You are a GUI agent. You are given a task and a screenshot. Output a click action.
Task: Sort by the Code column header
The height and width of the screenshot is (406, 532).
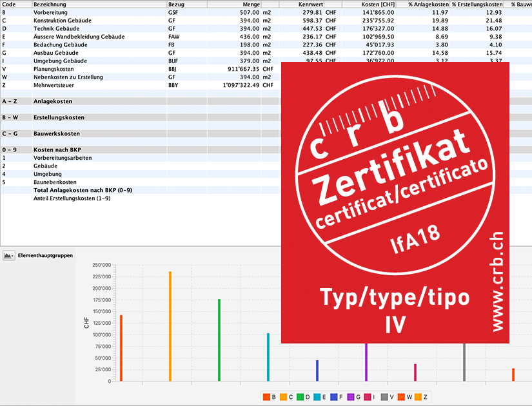(16, 5)
